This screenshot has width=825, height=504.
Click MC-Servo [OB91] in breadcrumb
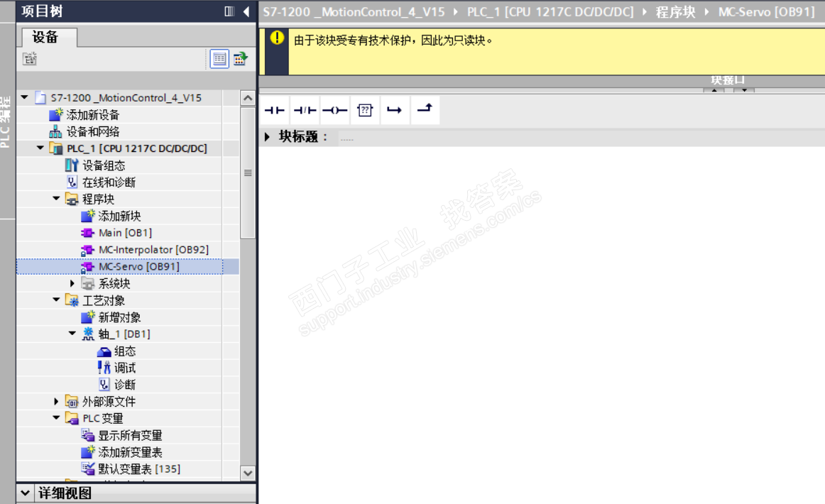[x=767, y=11]
